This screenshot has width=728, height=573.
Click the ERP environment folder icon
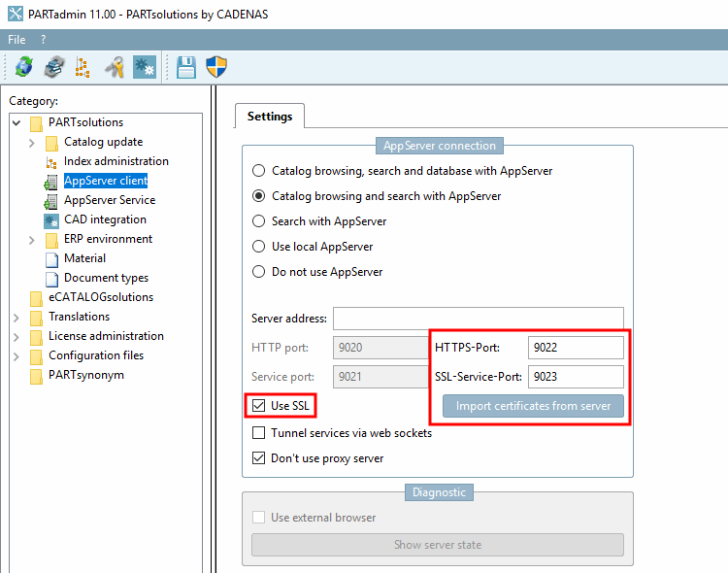tap(51, 240)
